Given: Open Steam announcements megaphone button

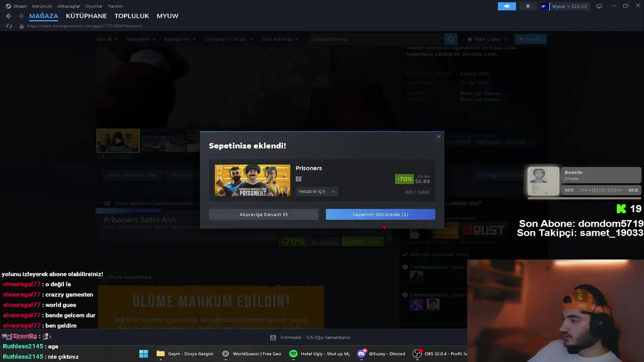Looking at the screenshot, I should click(x=507, y=6).
